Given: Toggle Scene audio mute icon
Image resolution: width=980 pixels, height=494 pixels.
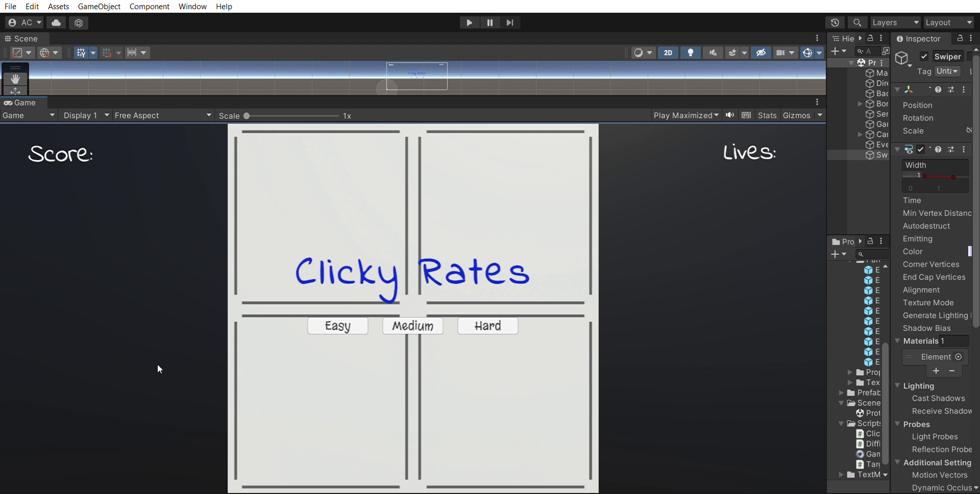Looking at the screenshot, I should [x=713, y=53].
